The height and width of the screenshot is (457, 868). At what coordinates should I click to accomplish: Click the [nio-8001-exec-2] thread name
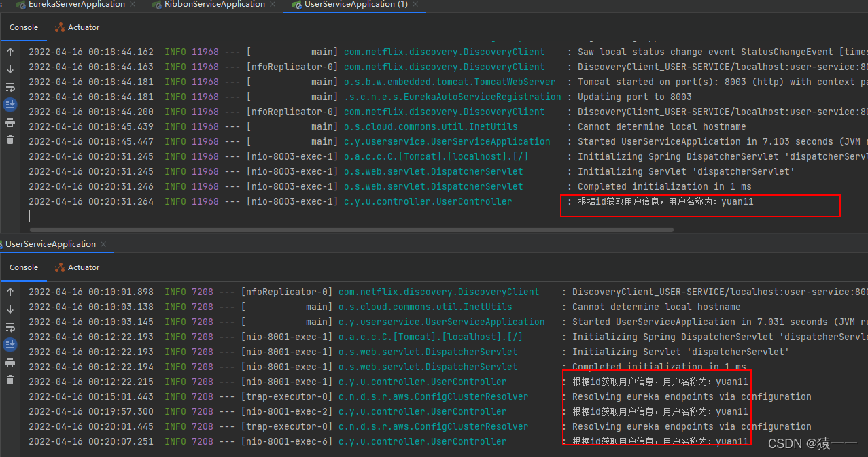pos(287,411)
